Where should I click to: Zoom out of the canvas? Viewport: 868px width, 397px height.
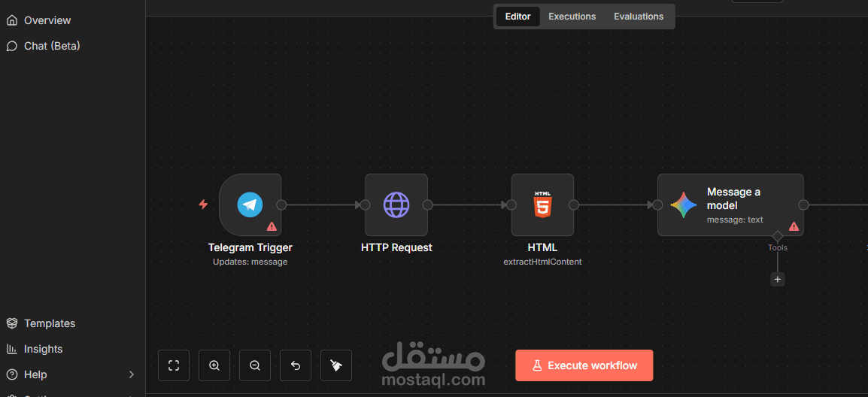click(x=255, y=365)
